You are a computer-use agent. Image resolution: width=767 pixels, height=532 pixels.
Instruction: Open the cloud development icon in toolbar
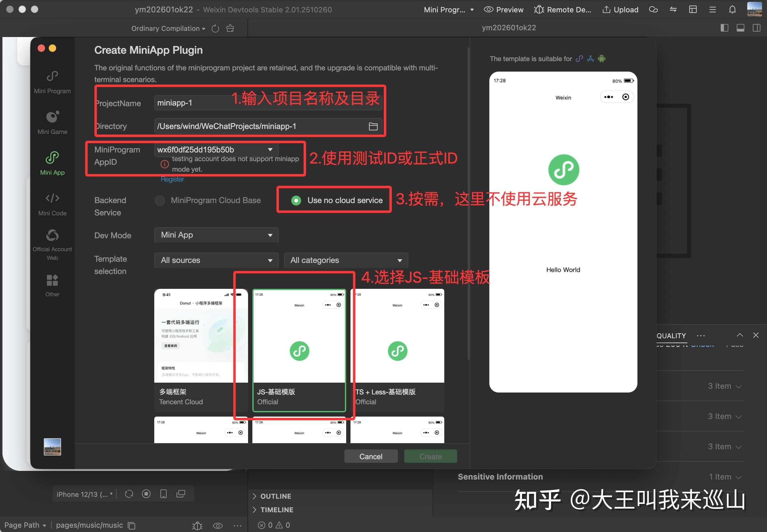(653, 10)
